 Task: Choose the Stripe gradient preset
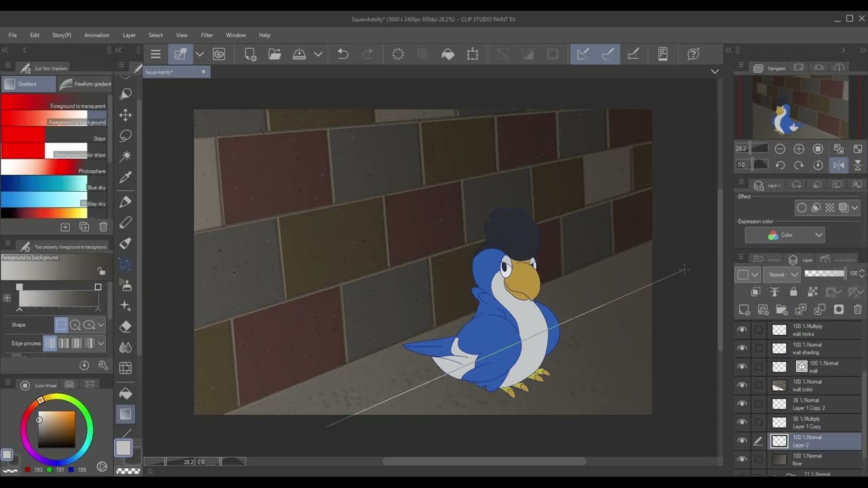click(54, 136)
